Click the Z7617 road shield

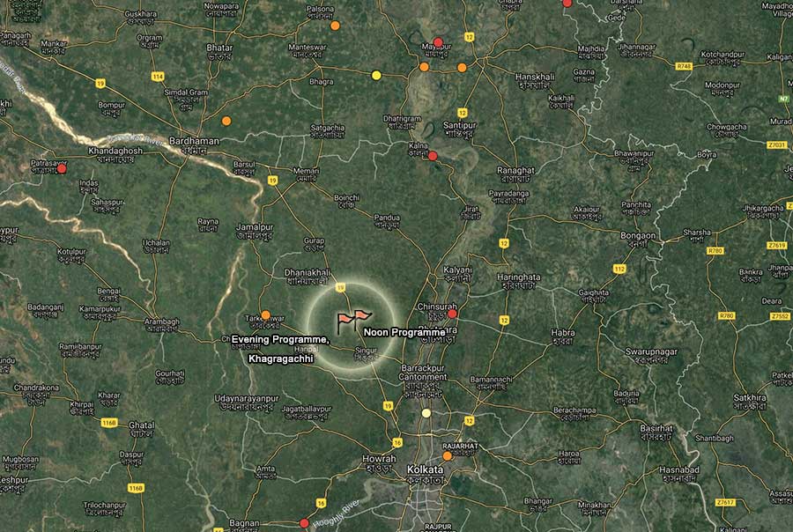725,502
